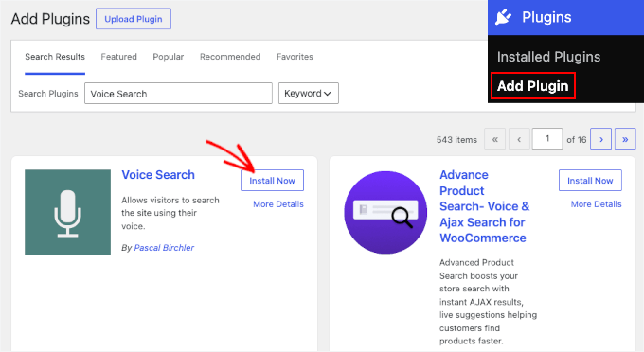Switch to the Popular tab
Image resolution: width=644 pixels, height=352 pixels.
pyautogui.click(x=168, y=57)
